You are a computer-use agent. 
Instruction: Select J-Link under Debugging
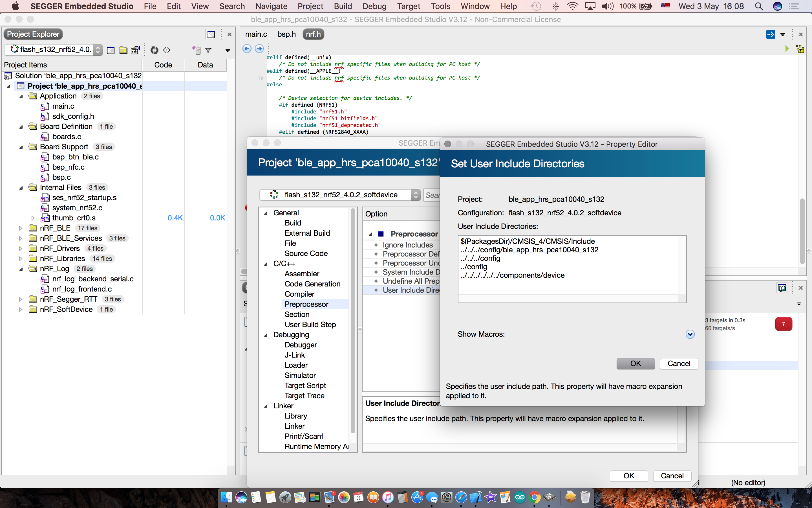pyautogui.click(x=295, y=355)
